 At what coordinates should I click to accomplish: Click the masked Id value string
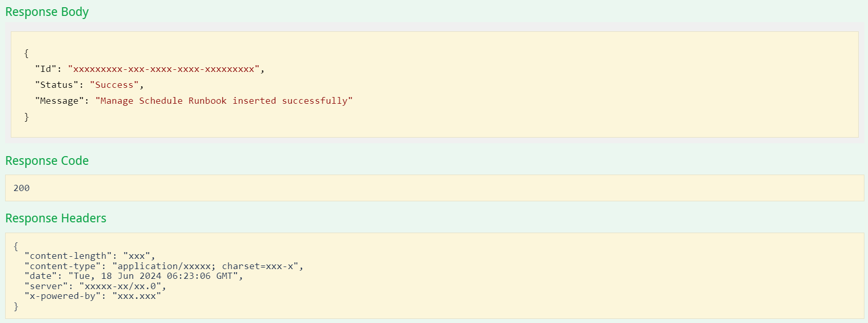point(163,69)
